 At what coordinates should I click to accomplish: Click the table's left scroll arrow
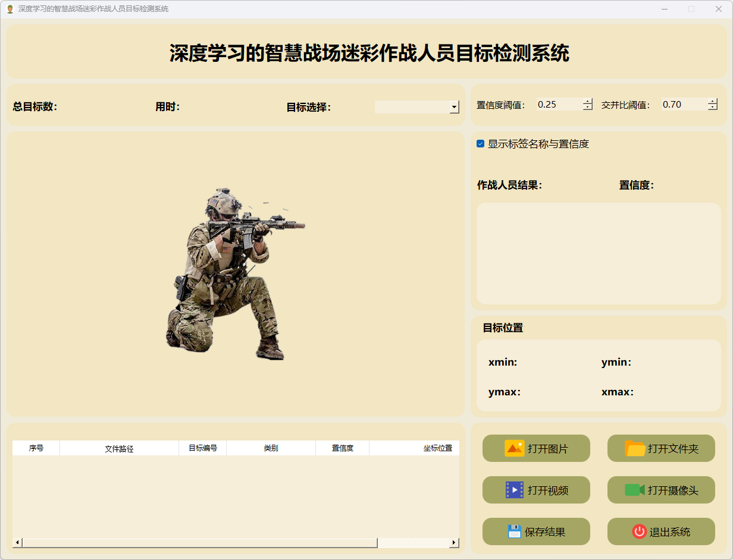17,542
